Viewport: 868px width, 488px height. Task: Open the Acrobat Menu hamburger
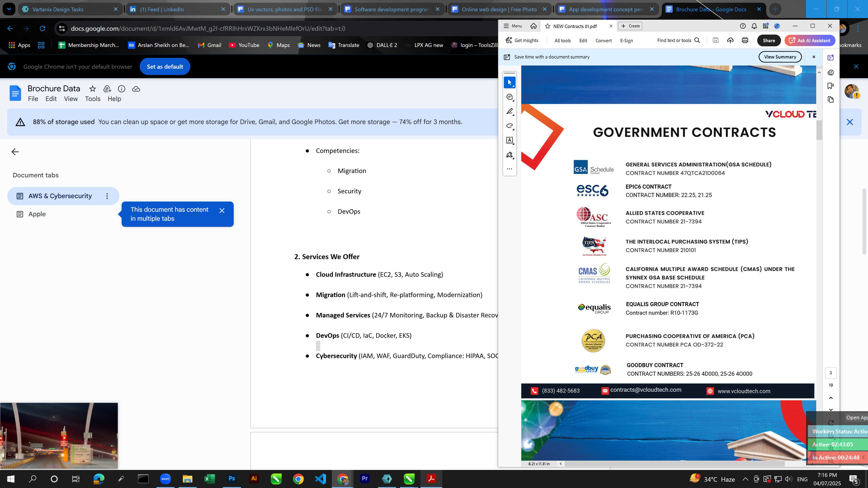[x=512, y=26]
